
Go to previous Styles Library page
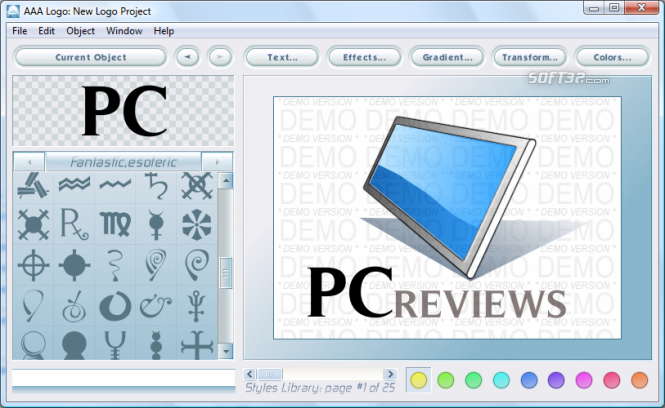250,374
